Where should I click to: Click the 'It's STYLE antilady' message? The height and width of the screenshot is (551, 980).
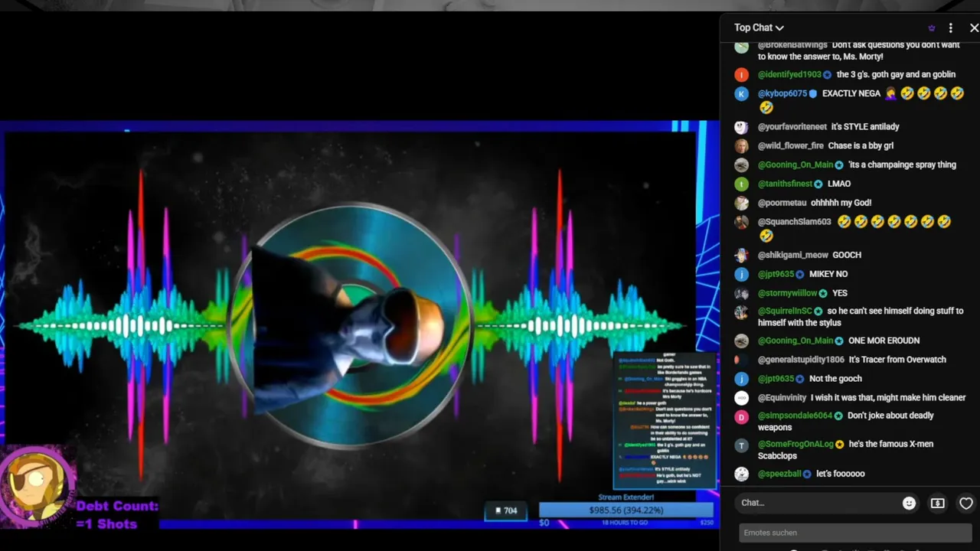pyautogui.click(x=865, y=127)
